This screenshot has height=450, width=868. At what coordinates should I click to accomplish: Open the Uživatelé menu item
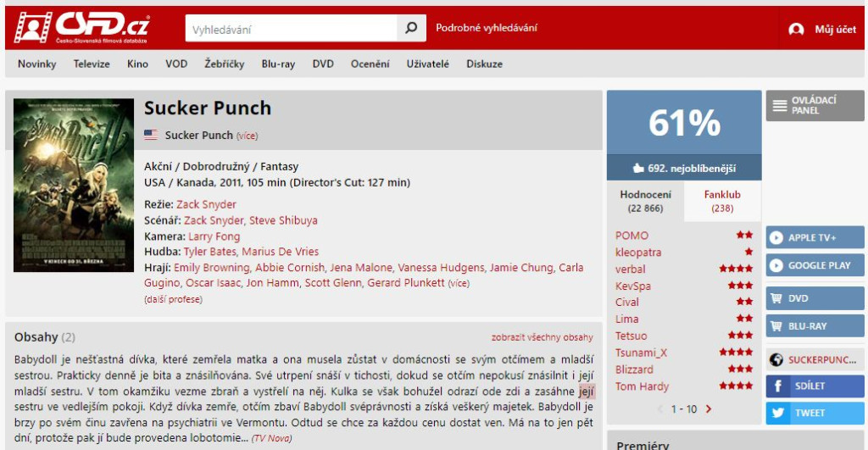tap(427, 64)
